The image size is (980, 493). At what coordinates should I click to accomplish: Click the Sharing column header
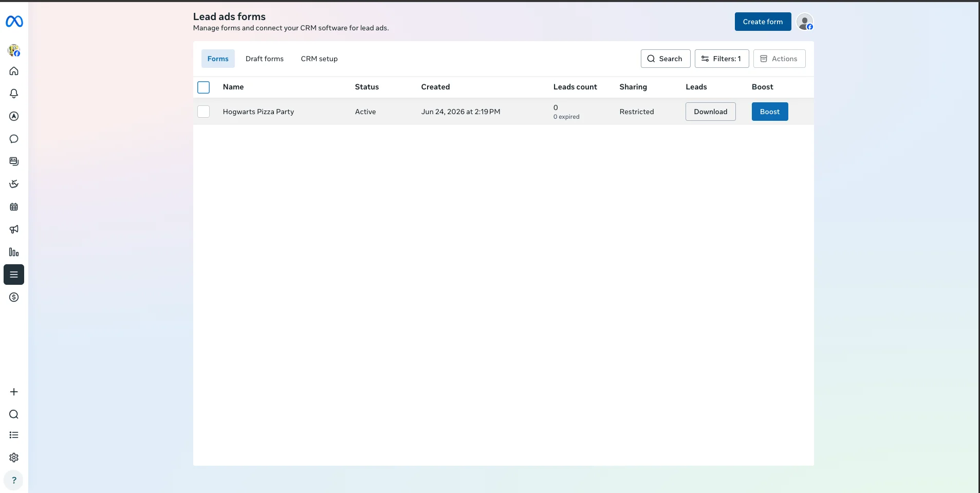pos(633,87)
